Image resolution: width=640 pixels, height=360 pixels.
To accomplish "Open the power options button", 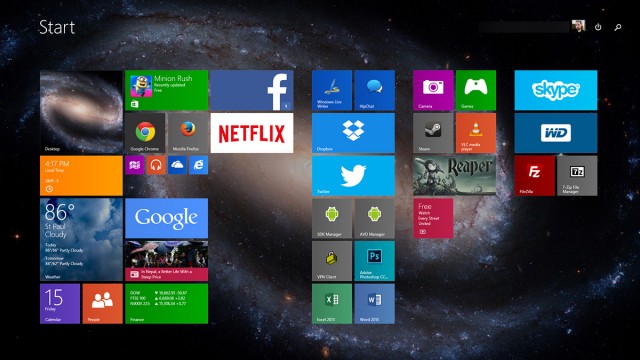I will 598,27.
